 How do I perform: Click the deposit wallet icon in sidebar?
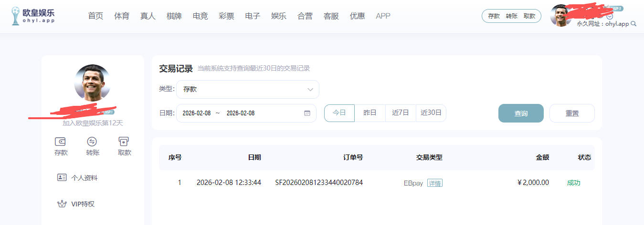point(61,142)
